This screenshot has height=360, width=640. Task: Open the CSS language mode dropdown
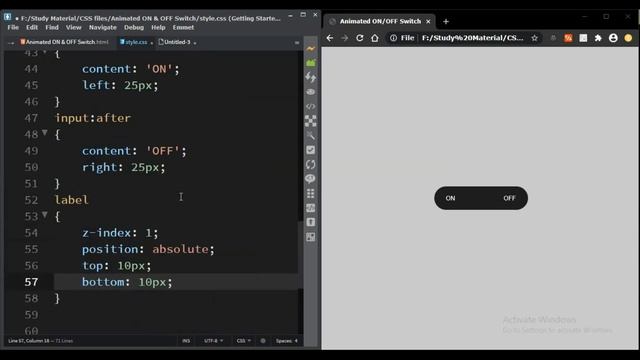(244, 341)
